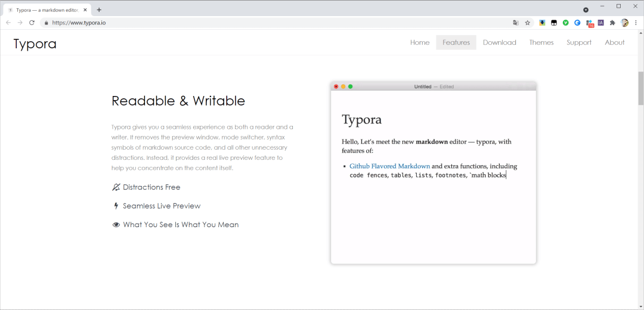644x310 pixels.
Task: Click the yellow minimize dot in demo window
Action: [x=343, y=86]
